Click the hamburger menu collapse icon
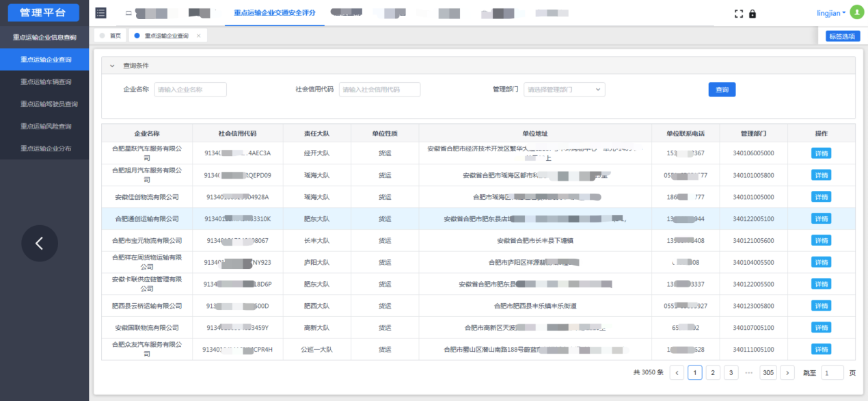Screen dimensions: 868x401 pos(101,13)
